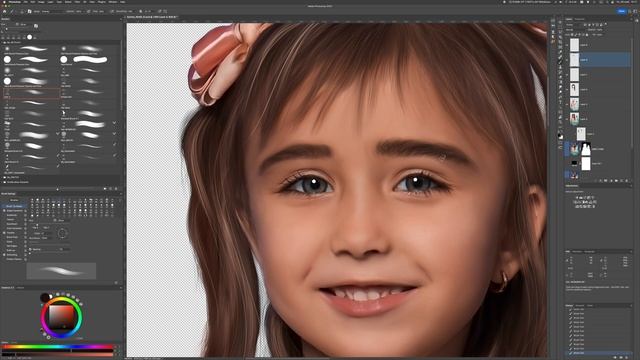Screen dimensions: 640x360
Task: Open the layer blending mode dropdown
Action: point(575,30)
